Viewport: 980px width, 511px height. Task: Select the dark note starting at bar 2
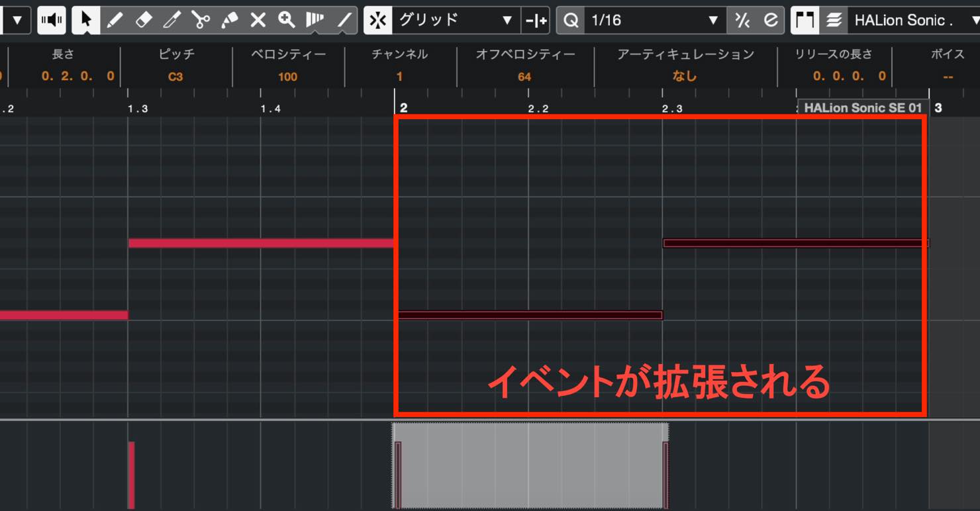pyautogui.click(x=530, y=315)
